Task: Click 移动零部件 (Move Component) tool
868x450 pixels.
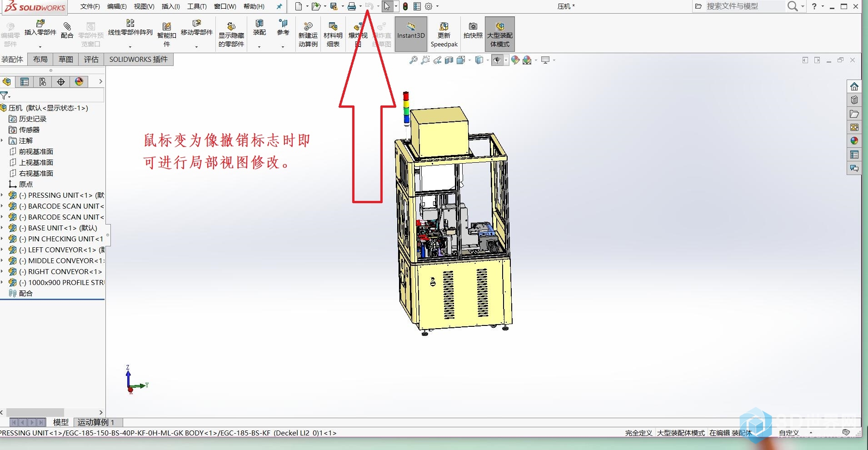Action: [197, 27]
